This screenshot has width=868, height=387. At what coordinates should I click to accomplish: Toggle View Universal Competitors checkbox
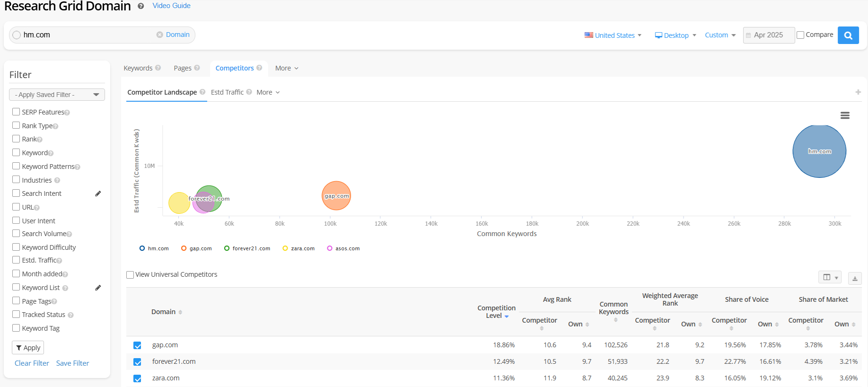130,275
